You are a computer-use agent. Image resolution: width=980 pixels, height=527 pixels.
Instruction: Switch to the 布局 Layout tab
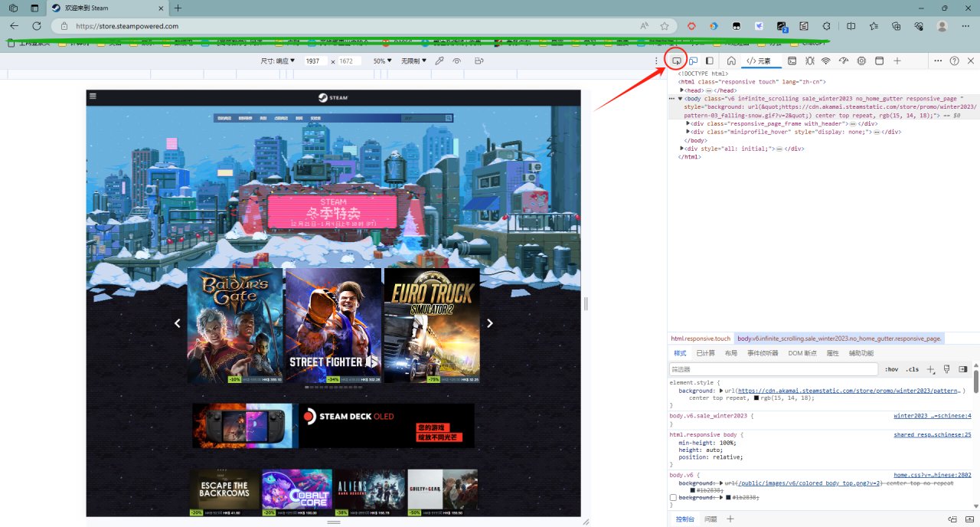click(x=731, y=353)
